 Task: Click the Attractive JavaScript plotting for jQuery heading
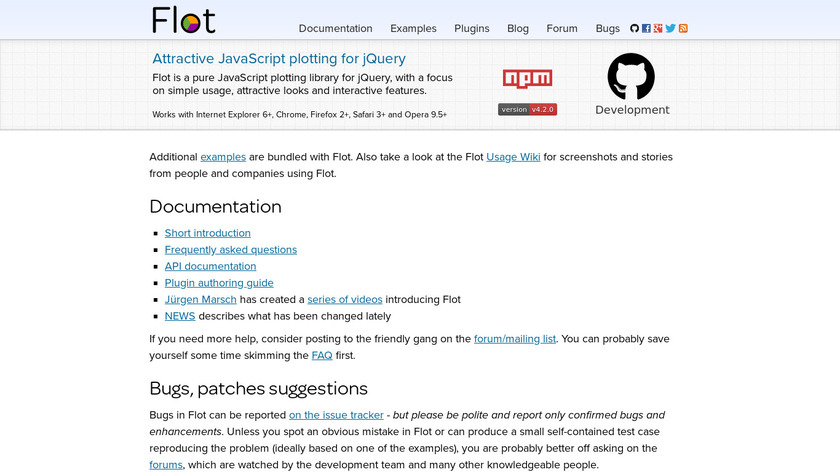[x=279, y=58]
